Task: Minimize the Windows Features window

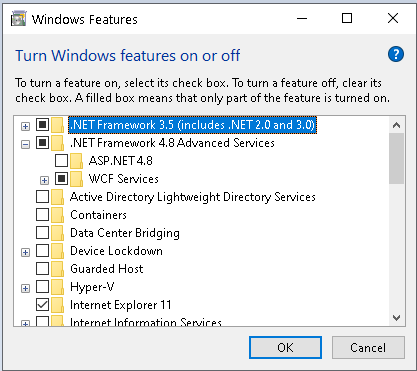Action: click(x=302, y=19)
